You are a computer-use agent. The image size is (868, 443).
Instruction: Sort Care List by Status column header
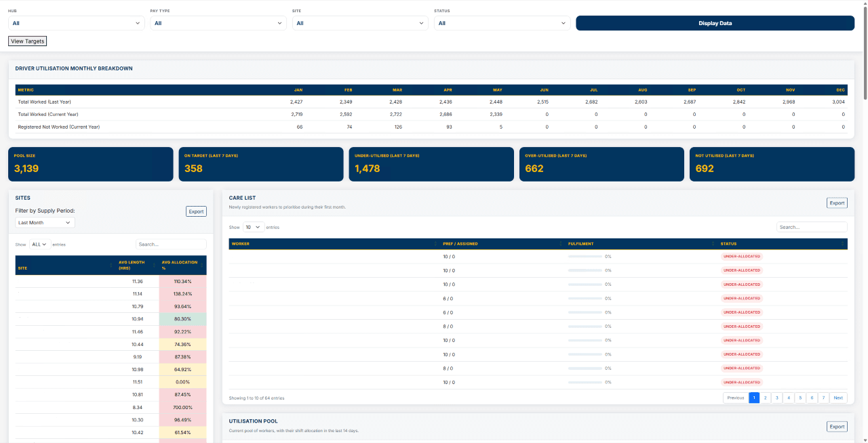point(783,244)
